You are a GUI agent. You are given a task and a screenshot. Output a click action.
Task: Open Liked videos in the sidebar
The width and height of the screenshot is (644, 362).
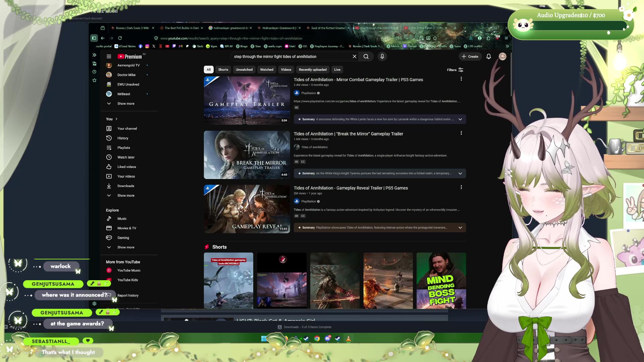[126, 167]
